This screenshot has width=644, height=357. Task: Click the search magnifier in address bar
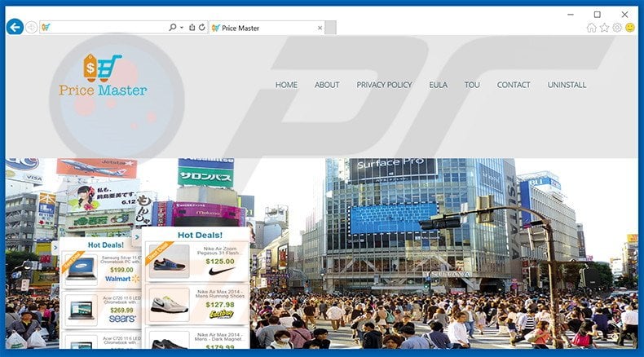173,28
